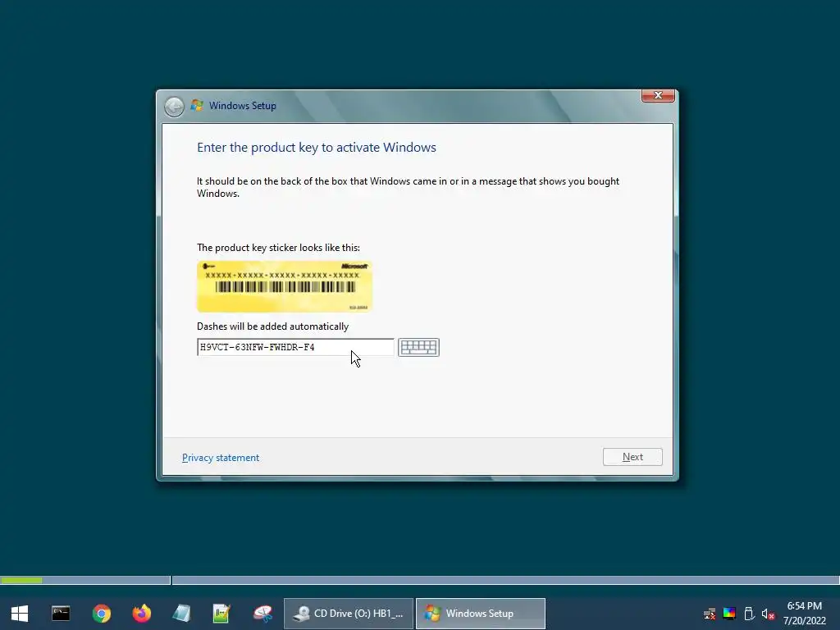The width and height of the screenshot is (840, 630).
Task: Click the Windows flag icon in title bar
Action: (x=197, y=106)
